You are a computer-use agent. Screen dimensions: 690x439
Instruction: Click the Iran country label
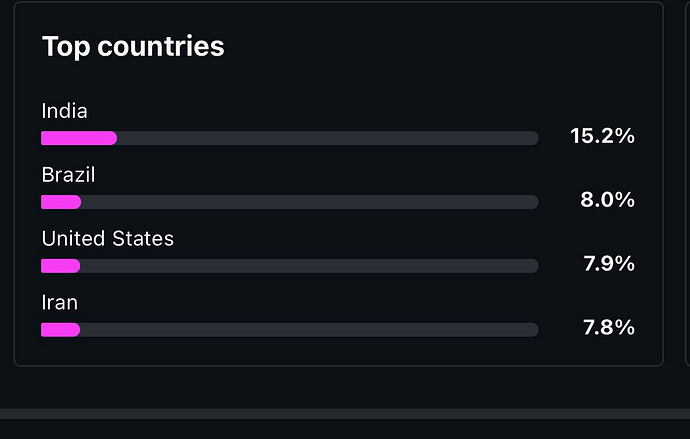pos(59,302)
